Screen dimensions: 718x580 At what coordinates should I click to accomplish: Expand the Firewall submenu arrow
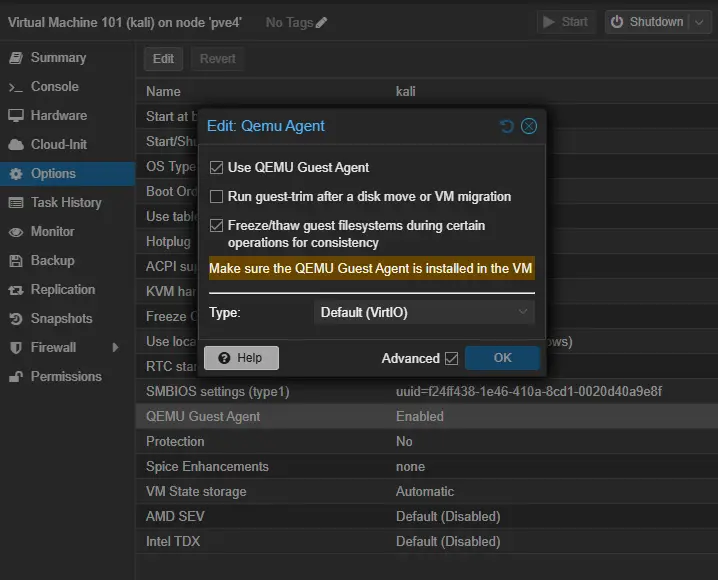115,347
